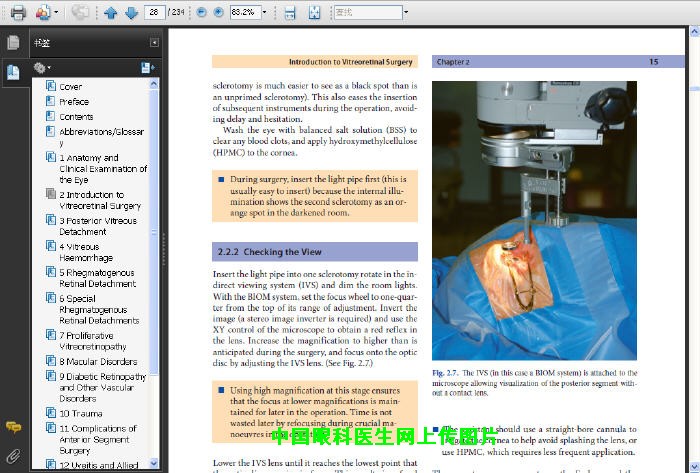The image size is (700, 473).
Task: Click the zoom out minus button
Action: click(x=201, y=12)
